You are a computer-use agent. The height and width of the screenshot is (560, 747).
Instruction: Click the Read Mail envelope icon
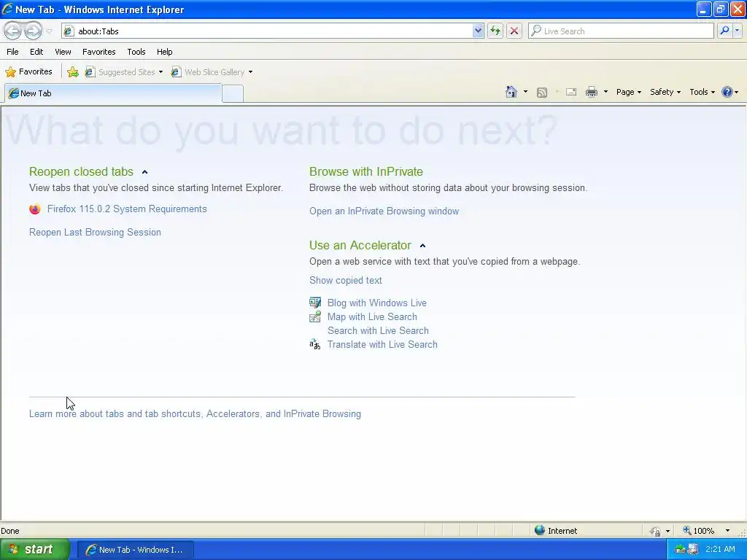[x=571, y=92]
